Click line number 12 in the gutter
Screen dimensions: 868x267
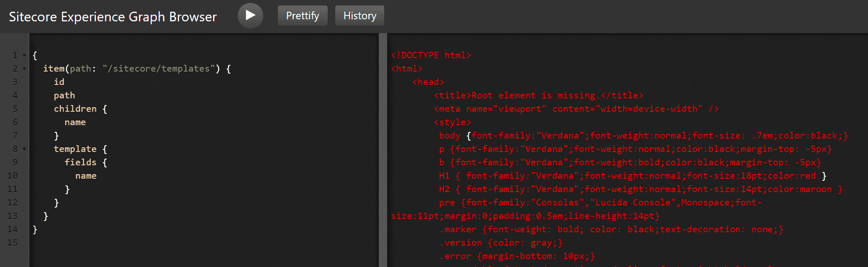pyautogui.click(x=13, y=203)
